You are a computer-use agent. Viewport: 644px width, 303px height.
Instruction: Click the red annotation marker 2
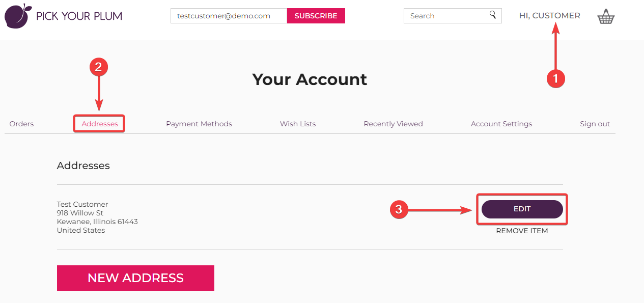[x=99, y=67]
